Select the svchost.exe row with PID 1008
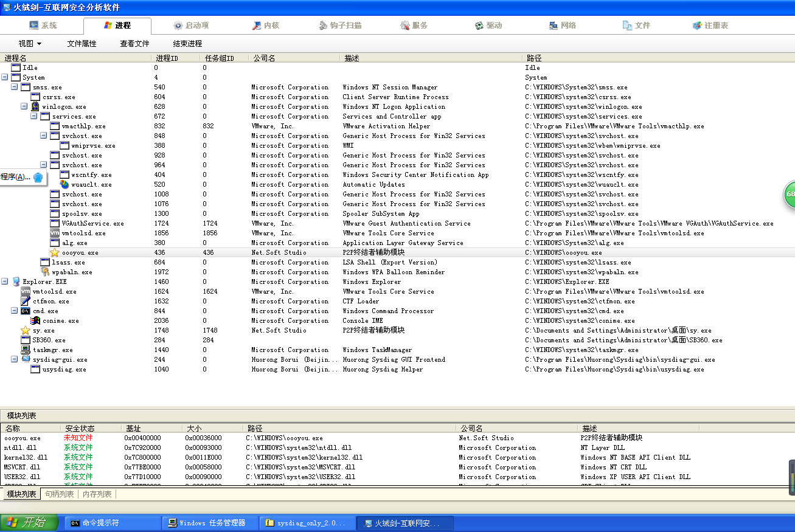 [397, 194]
